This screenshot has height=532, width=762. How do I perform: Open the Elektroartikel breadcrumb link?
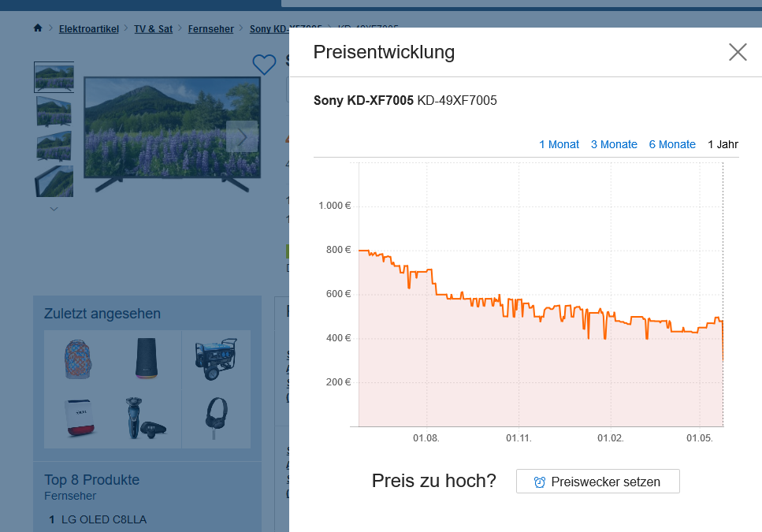[x=88, y=29]
